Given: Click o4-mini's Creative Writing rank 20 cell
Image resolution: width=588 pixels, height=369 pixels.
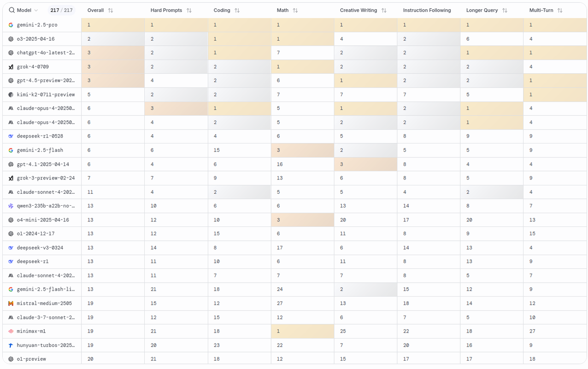Looking at the screenshot, I should point(365,220).
